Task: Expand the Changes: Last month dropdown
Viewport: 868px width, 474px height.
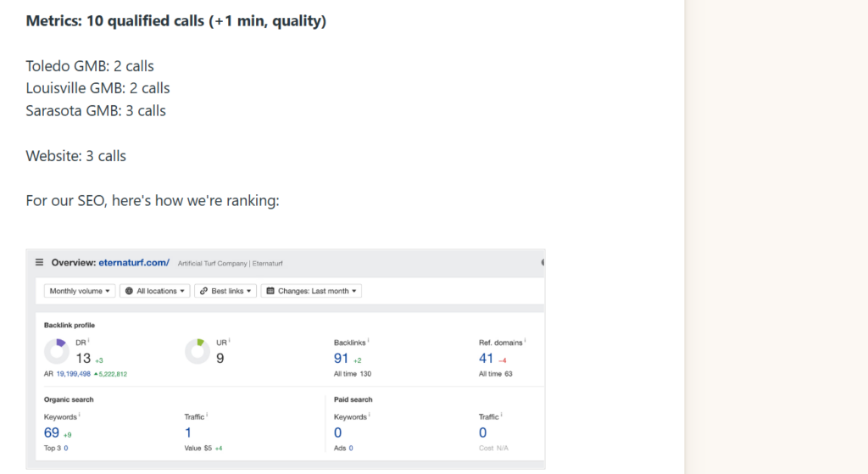Action: (x=311, y=291)
